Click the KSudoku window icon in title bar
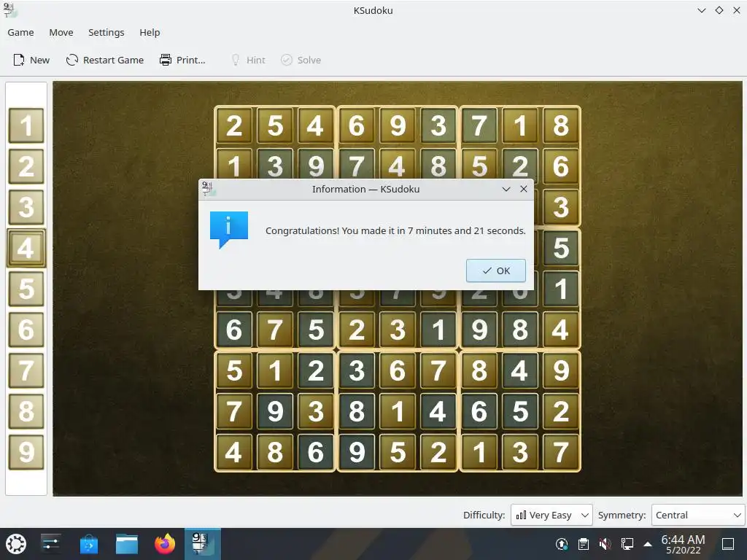The width and height of the screenshot is (747, 560). point(10,10)
